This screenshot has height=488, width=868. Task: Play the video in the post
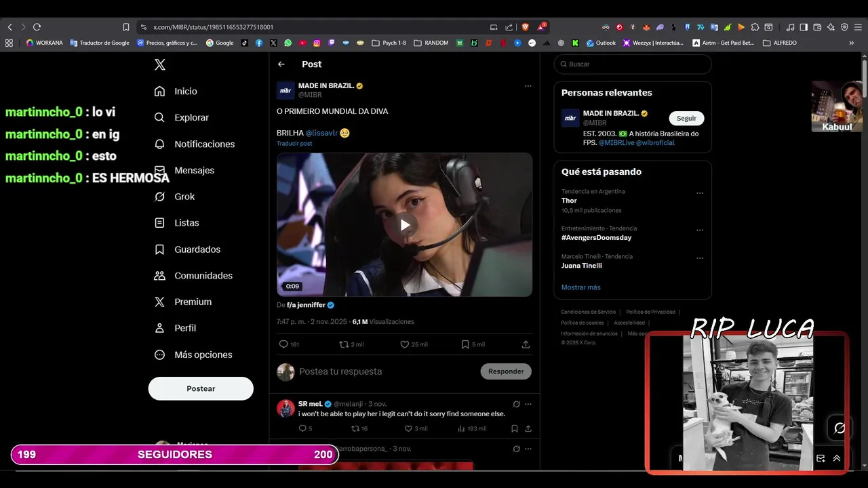[405, 225]
